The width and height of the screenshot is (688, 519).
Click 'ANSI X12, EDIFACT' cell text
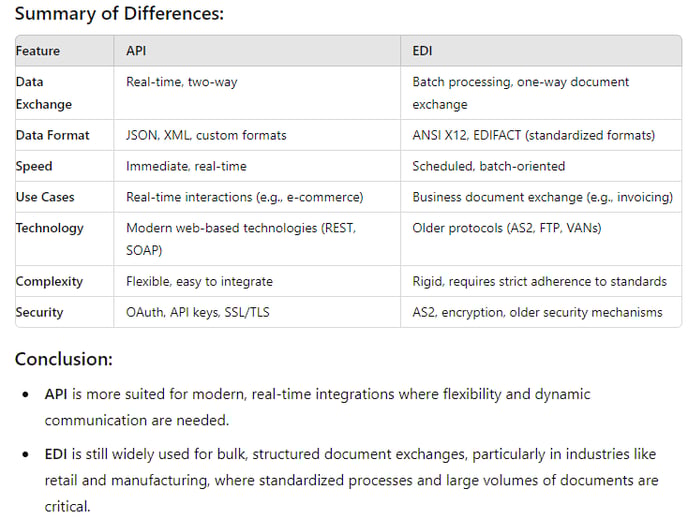point(466,135)
